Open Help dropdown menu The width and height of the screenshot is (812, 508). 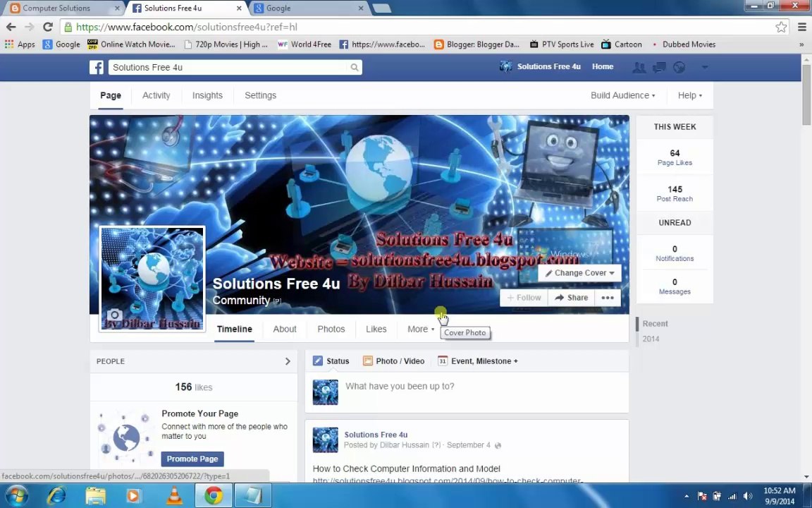click(x=690, y=95)
